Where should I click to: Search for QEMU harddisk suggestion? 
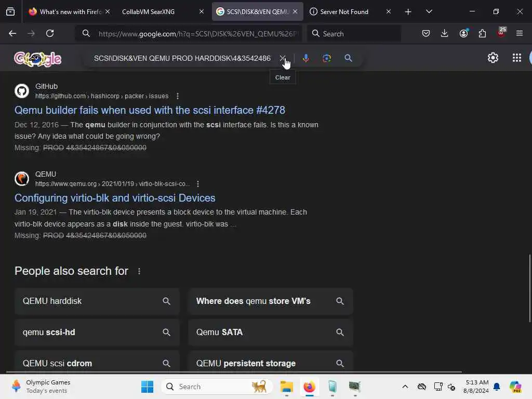(x=97, y=301)
